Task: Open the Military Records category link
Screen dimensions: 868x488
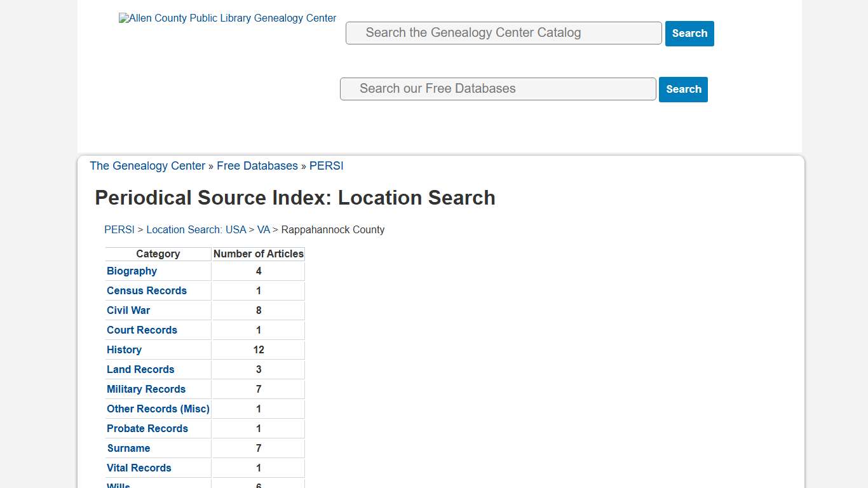Action: (x=146, y=389)
